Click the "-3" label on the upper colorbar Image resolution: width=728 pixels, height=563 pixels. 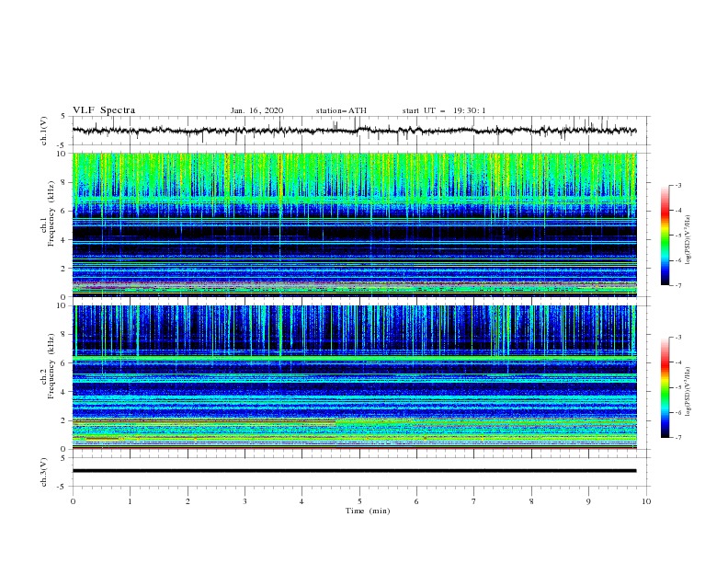(677, 185)
